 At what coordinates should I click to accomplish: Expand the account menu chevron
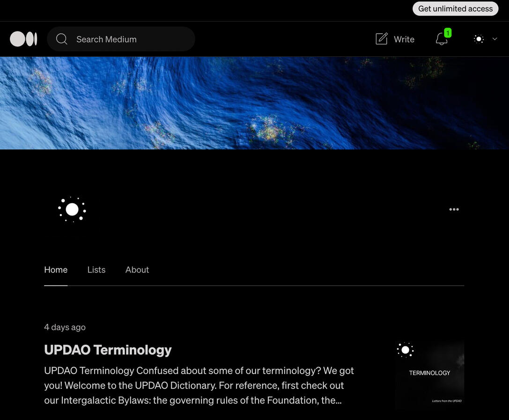pos(494,39)
